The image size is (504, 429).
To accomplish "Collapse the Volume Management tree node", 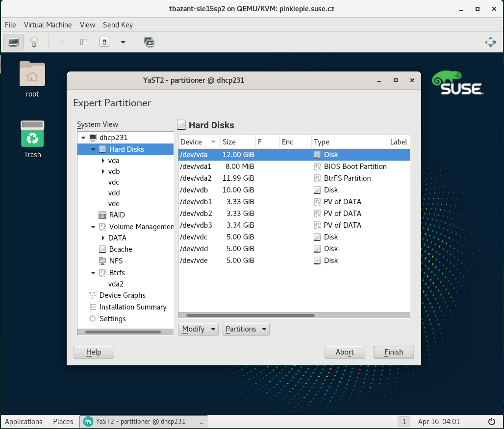I will (93, 227).
